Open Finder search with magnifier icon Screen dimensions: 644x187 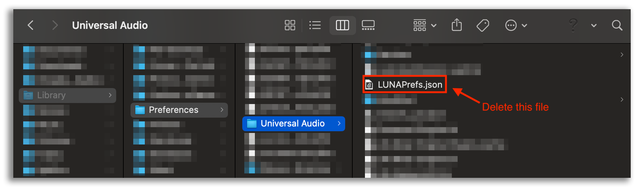[617, 25]
